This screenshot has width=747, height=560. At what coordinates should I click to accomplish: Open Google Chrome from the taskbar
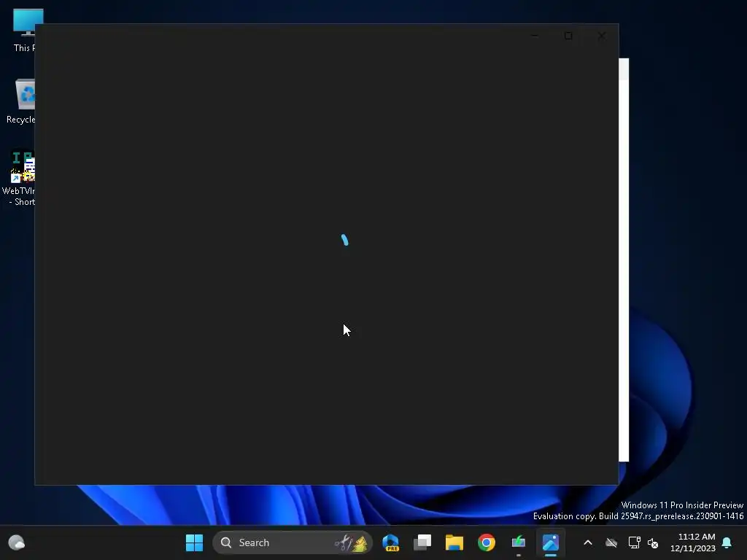click(487, 542)
